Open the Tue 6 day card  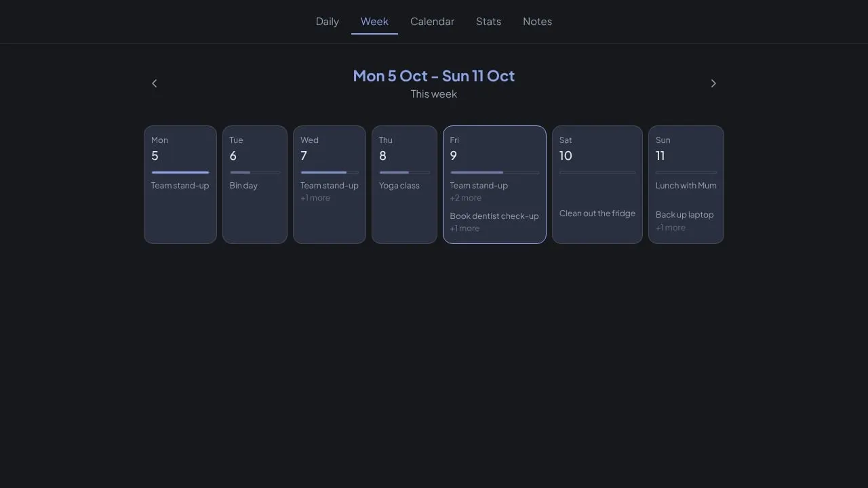[255, 184]
